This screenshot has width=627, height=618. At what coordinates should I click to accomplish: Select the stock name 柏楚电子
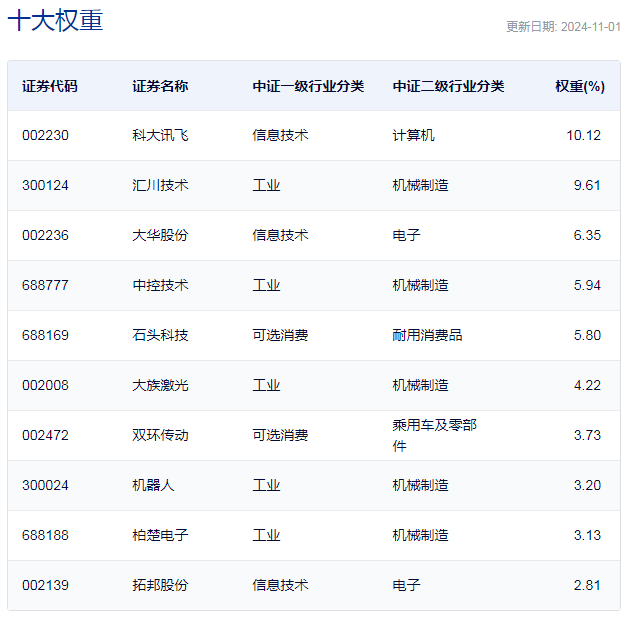click(160, 535)
